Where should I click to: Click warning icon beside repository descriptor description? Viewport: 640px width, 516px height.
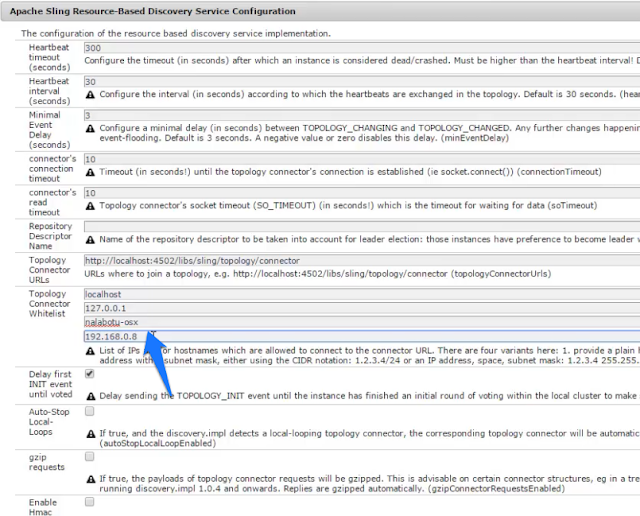(90, 240)
